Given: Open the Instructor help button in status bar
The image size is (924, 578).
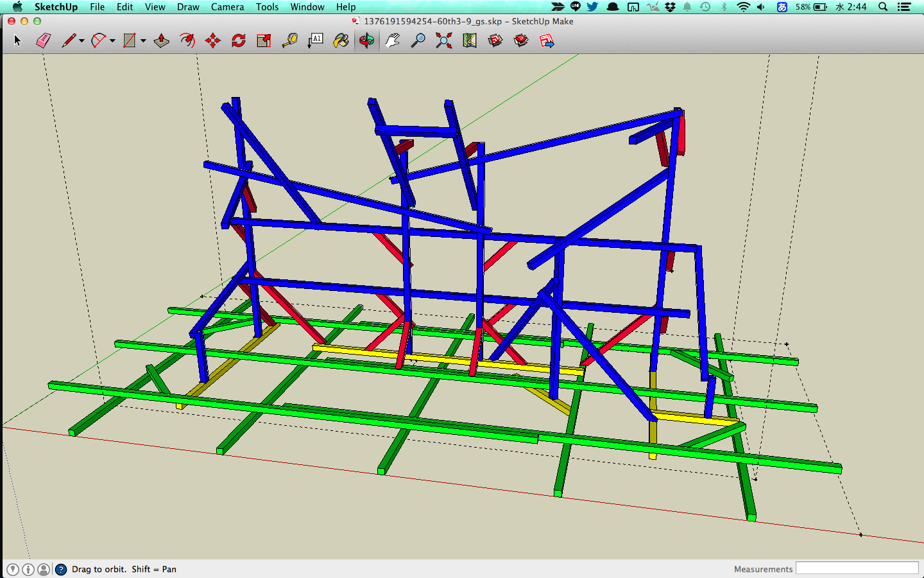Looking at the screenshot, I should point(61,570).
